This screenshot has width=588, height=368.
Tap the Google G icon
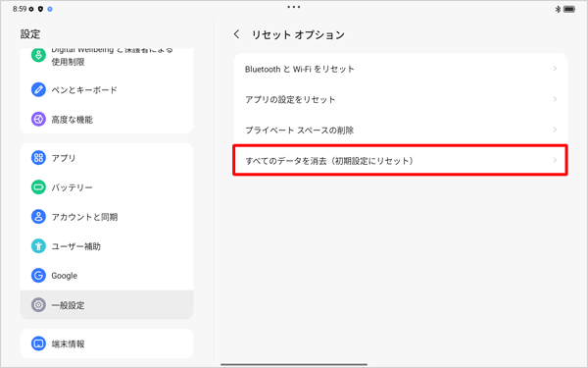coord(38,275)
